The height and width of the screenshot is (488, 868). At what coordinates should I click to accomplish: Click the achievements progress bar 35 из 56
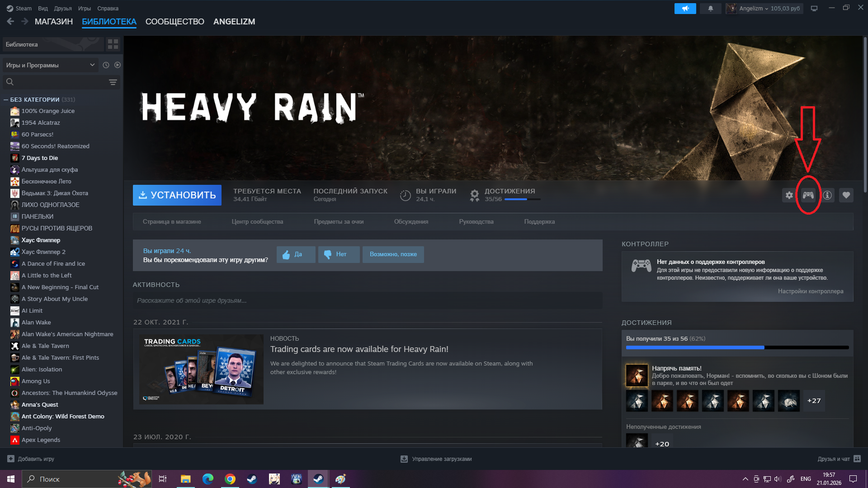pyautogui.click(x=737, y=347)
